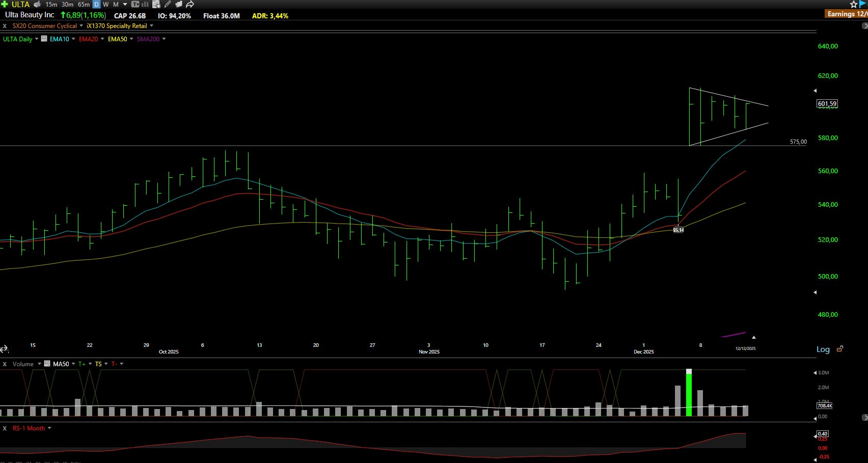Close the Volume pane
868x463 pixels.
pyautogui.click(x=5, y=364)
